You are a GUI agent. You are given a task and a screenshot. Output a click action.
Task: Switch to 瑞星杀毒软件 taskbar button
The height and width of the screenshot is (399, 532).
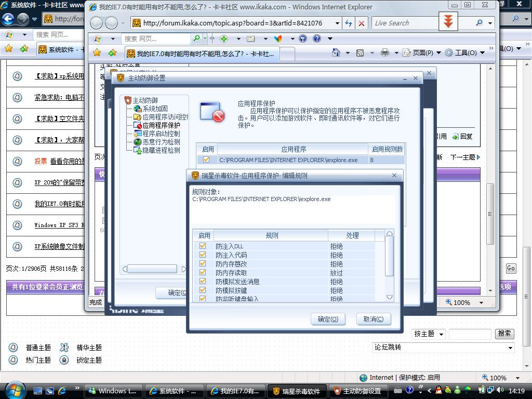coord(297,391)
